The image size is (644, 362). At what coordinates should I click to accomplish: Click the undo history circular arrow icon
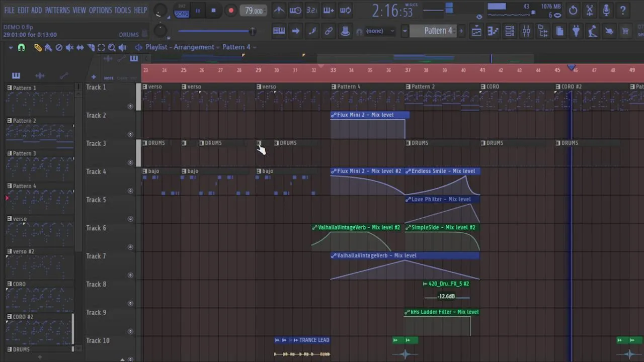[573, 10]
